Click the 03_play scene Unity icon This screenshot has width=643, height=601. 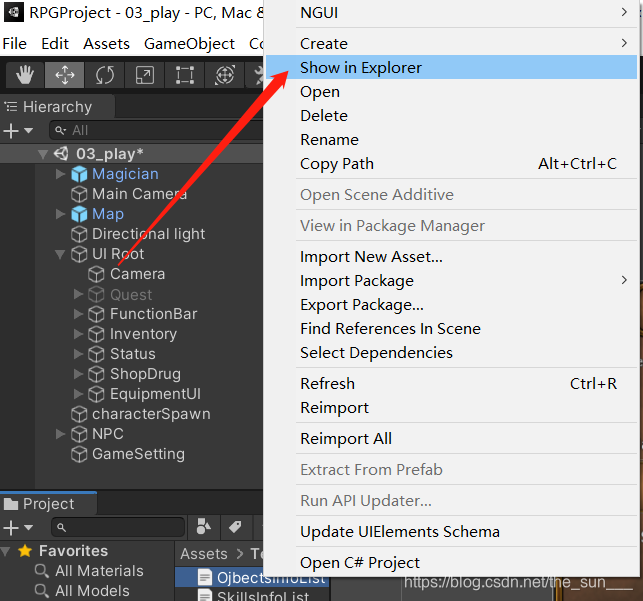pos(61,154)
